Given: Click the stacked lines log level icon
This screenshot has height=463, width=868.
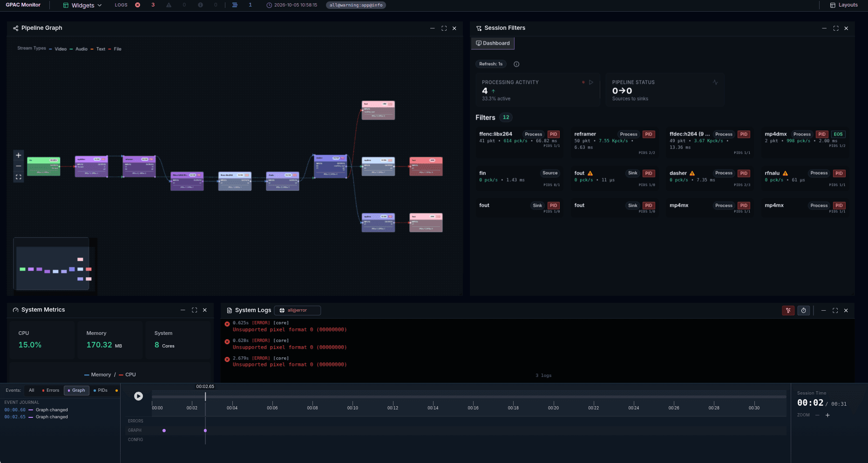Looking at the screenshot, I should coord(235,5).
